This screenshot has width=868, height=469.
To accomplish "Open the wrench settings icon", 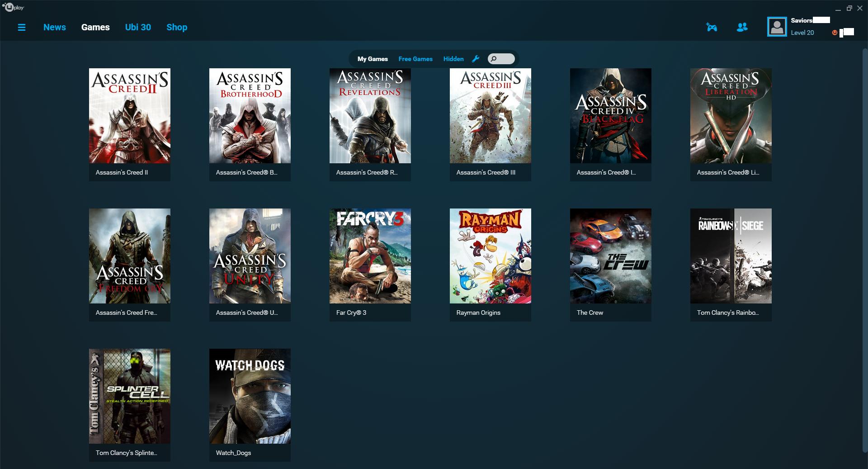I will tap(476, 59).
